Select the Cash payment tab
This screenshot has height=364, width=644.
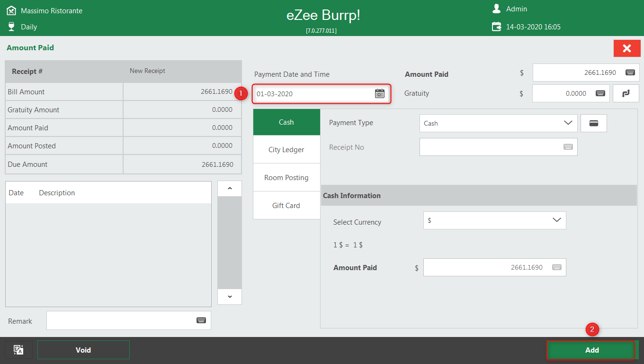coord(286,122)
